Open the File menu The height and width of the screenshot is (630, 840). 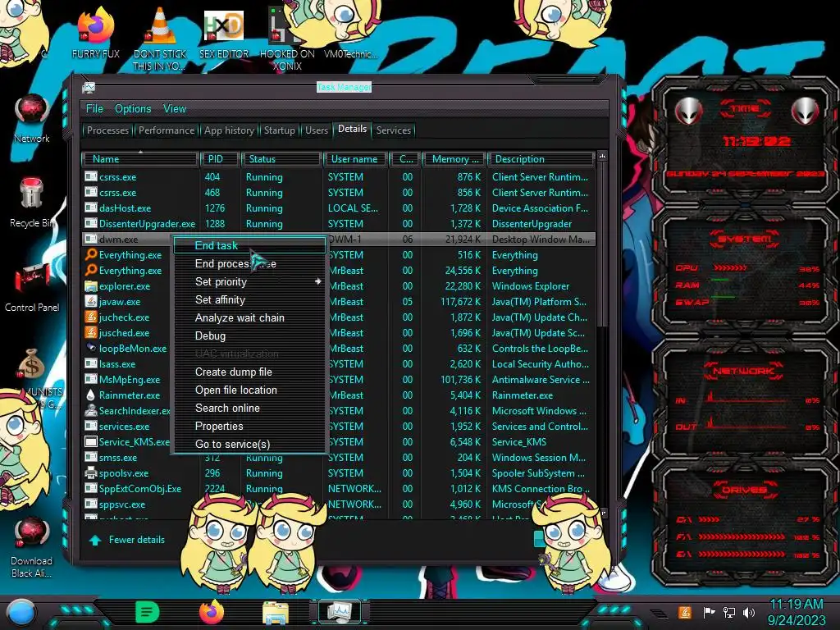pos(94,109)
